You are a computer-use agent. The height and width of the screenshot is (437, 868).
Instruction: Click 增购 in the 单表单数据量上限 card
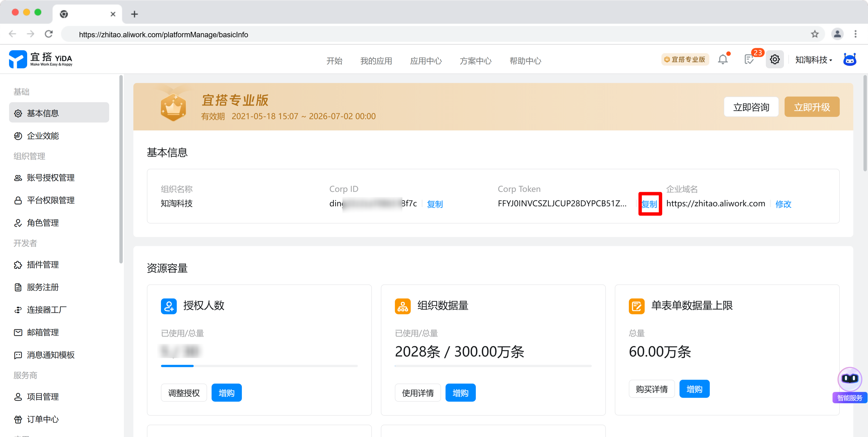point(694,389)
